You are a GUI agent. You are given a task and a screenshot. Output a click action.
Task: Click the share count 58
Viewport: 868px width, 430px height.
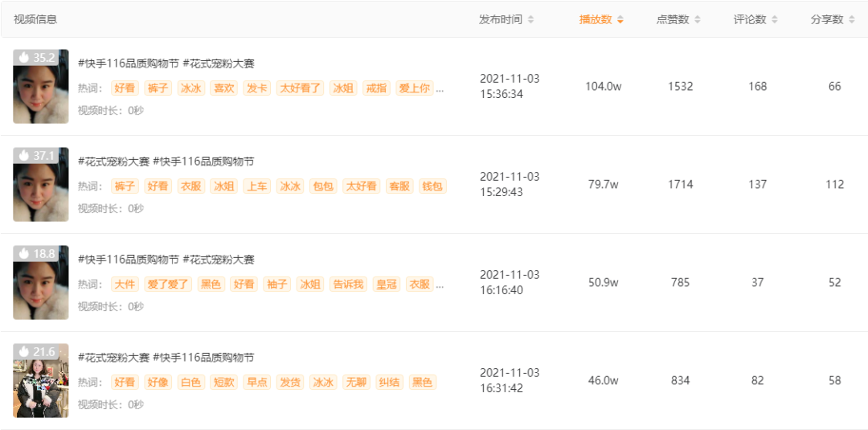click(835, 381)
